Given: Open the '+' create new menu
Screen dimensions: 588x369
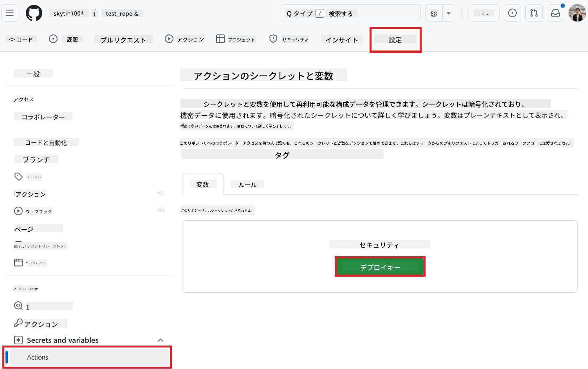Looking at the screenshot, I should pos(484,13).
